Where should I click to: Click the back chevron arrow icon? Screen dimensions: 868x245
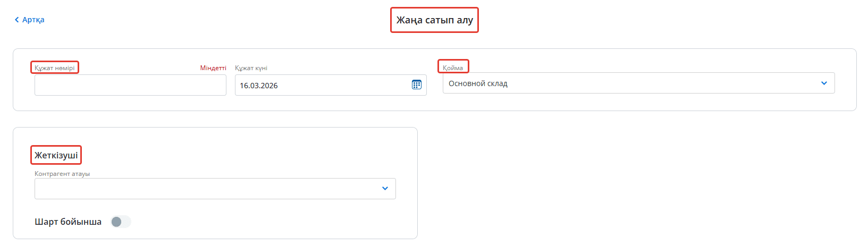(16, 20)
